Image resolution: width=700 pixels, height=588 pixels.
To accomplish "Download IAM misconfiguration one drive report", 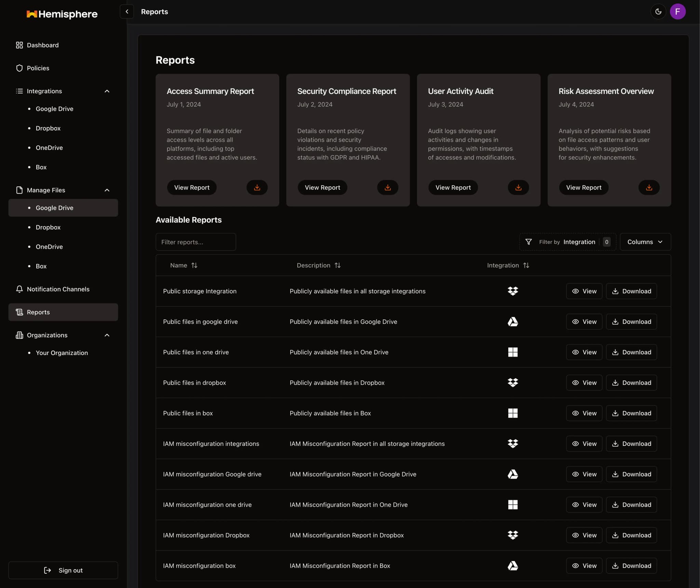I will point(631,505).
